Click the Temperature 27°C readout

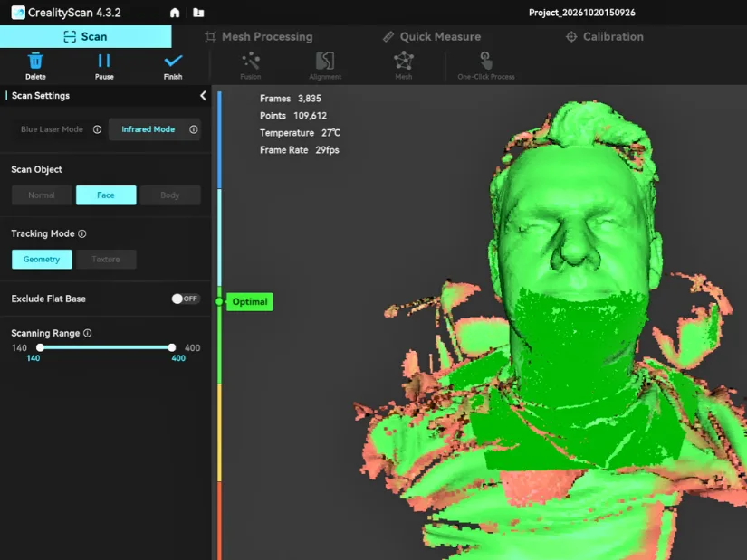[300, 133]
